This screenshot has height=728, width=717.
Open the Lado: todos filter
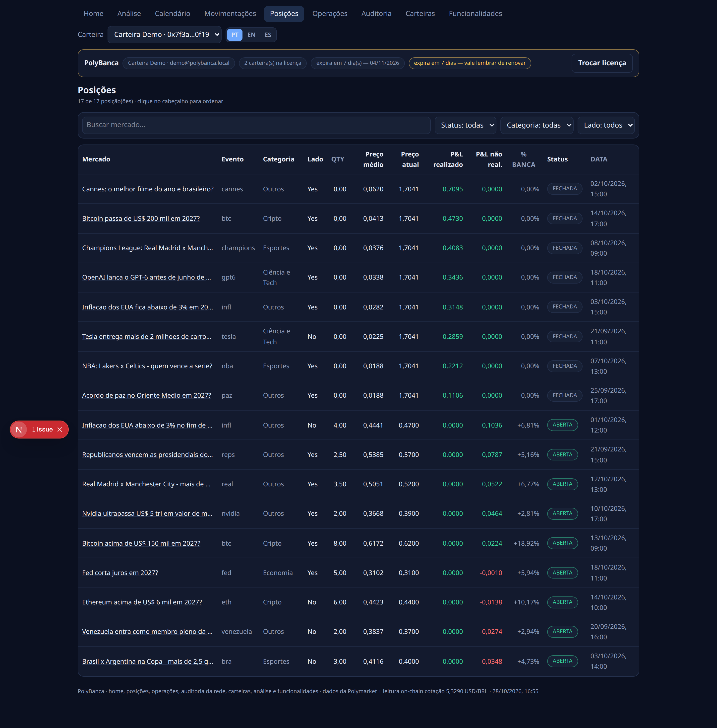click(606, 125)
